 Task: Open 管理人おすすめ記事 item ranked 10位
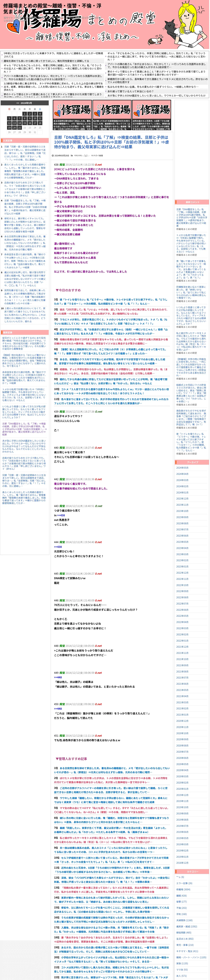click(x=111, y=860)
